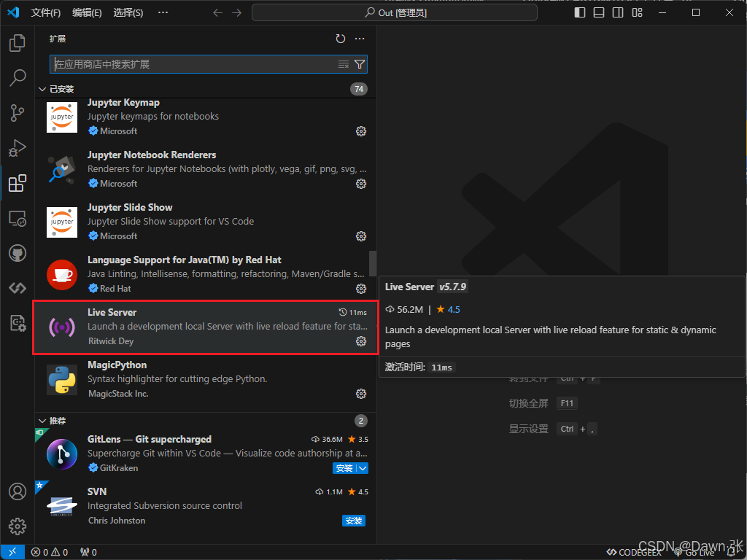Click VS Code logo in title bar
Screen dimensions: 747x560
13,12
